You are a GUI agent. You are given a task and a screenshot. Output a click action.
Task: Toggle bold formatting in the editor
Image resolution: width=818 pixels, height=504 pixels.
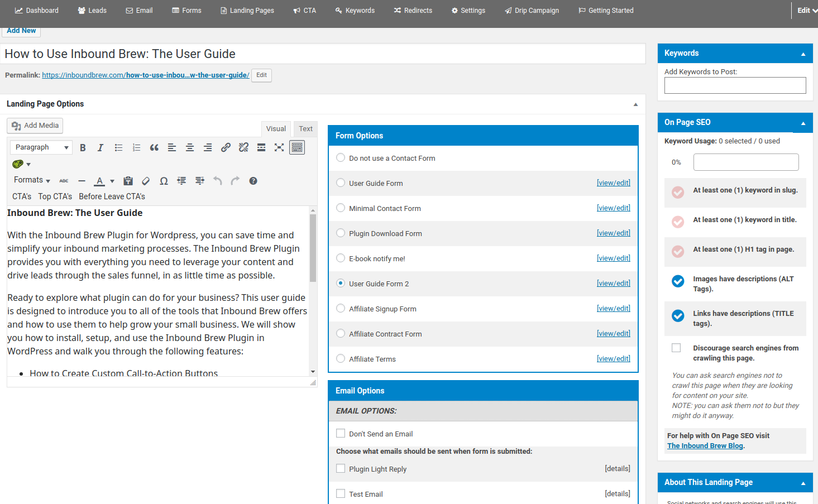[83, 147]
